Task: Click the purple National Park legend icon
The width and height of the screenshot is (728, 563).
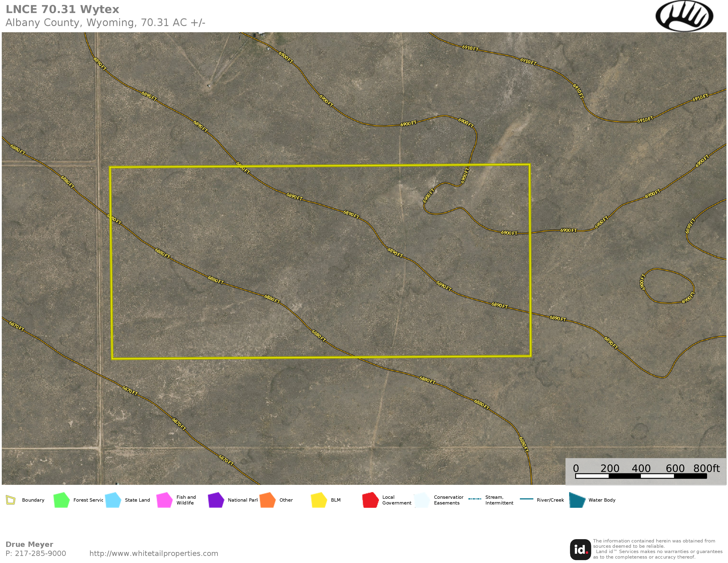Action: [216, 500]
